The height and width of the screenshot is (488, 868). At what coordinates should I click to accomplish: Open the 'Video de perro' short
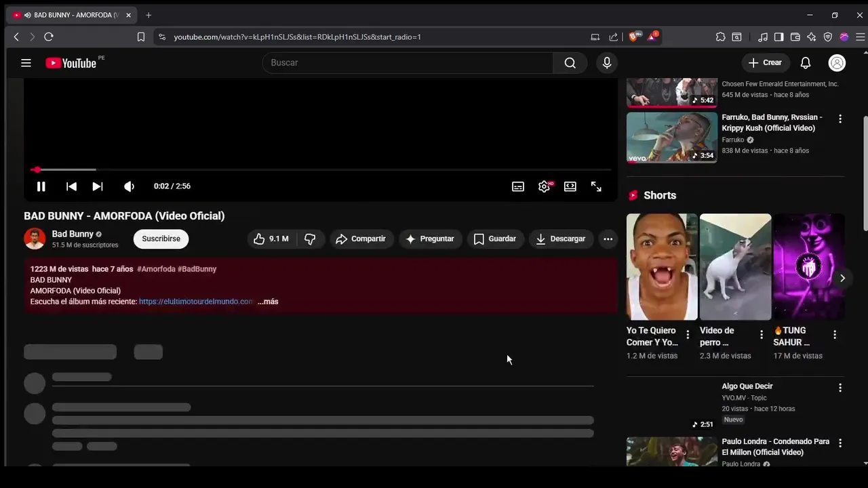[x=735, y=267]
